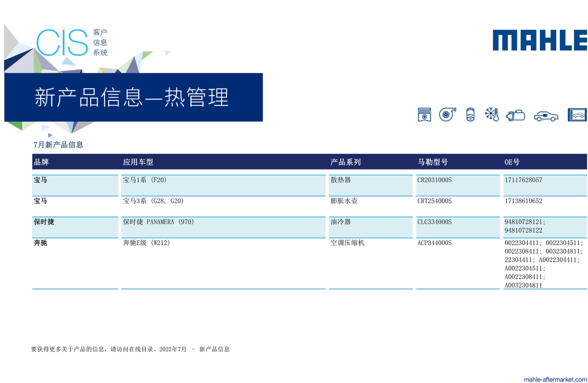The width and height of the screenshot is (588, 383).
Task: Select the 奔驰E级 (W212) cell
Action: 223,263
